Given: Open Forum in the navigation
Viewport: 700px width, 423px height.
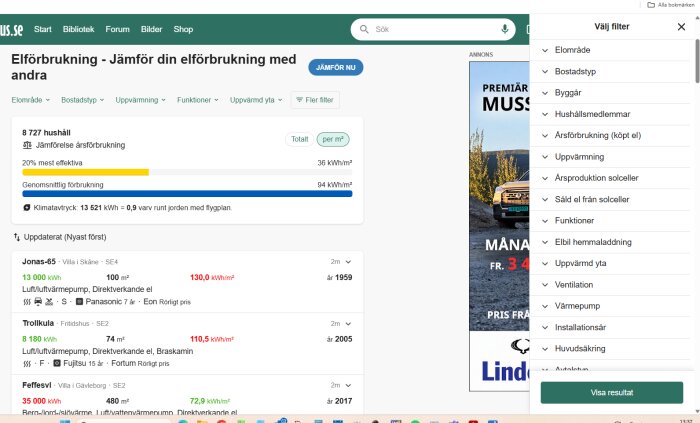Looking at the screenshot, I should coord(117,29).
